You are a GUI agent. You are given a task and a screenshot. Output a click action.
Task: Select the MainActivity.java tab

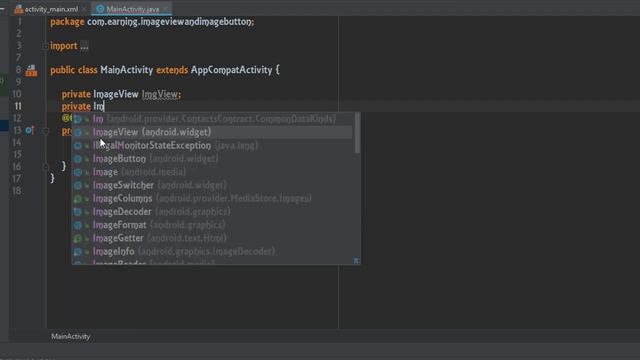click(x=133, y=9)
